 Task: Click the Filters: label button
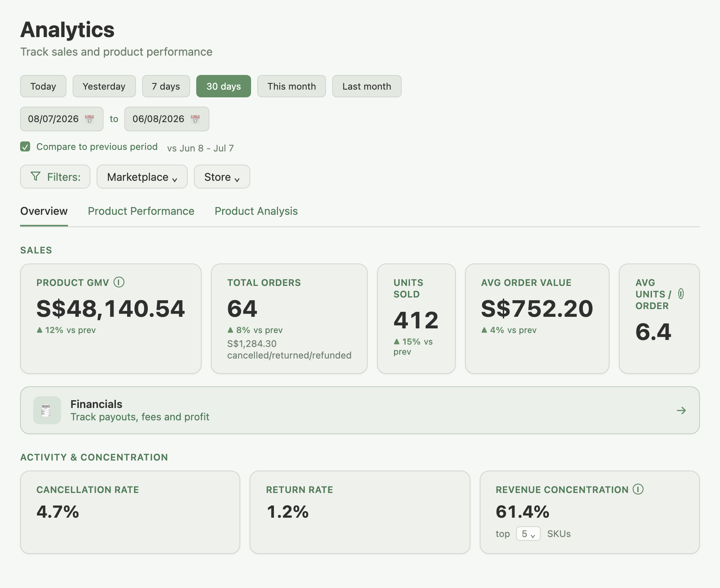pyautogui.click(x=55, y=177)
